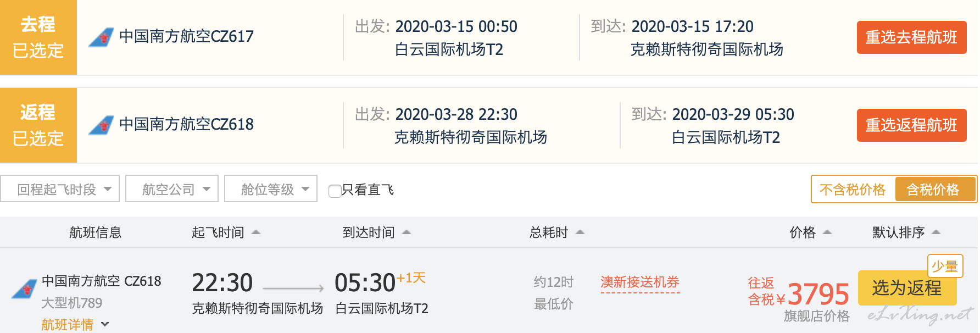Image resolution: width=980 pixels, height=333 pixels.
Task: Expand 航班详情 for flight CZ618
Action: [x=75, y=325]
